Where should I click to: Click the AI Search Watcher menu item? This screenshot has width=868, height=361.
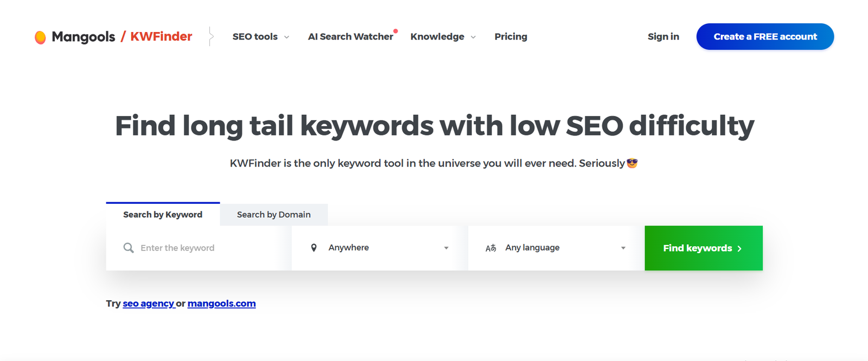350,36
